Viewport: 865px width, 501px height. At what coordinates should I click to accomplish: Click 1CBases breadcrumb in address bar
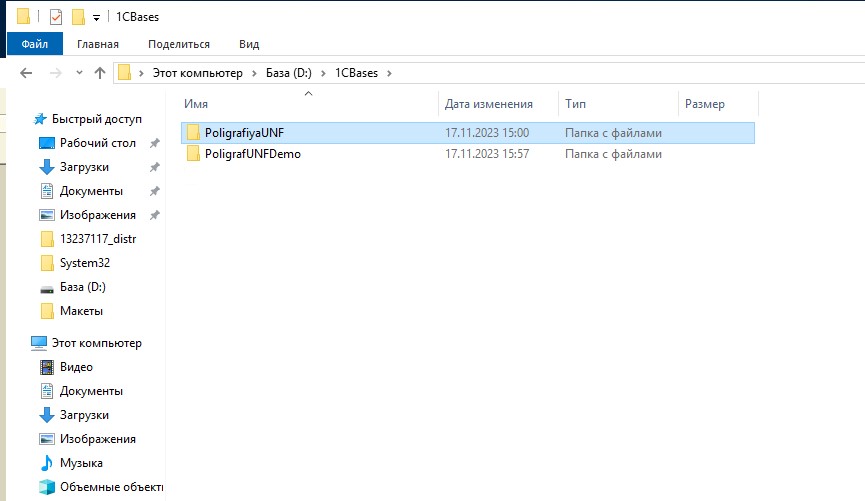pos(356,73)
